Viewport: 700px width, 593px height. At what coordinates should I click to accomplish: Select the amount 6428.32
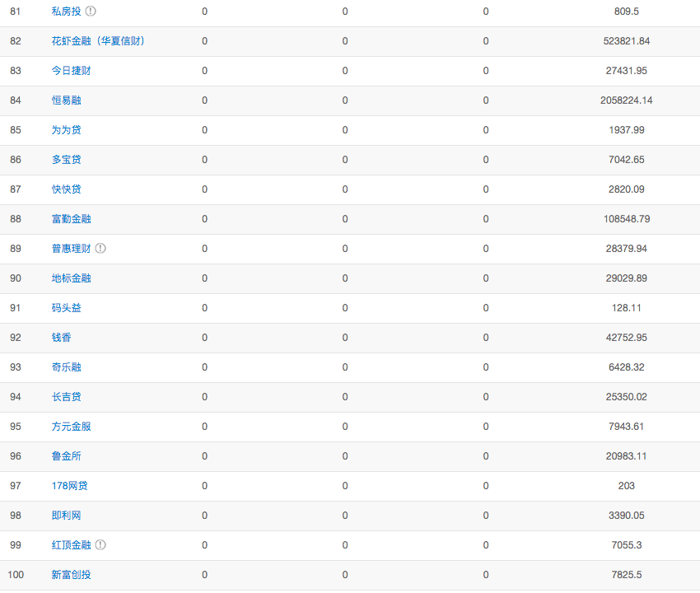pos(627,367)
